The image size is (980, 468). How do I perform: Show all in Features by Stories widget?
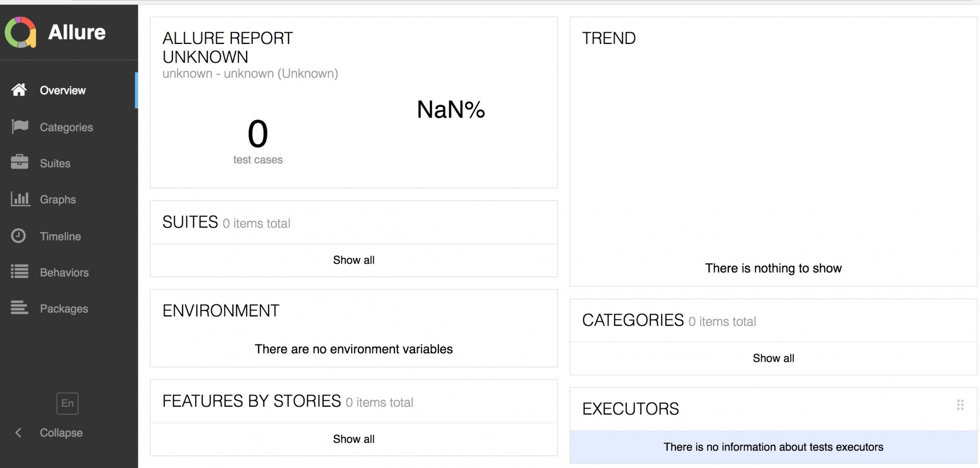tap(354, 439)
